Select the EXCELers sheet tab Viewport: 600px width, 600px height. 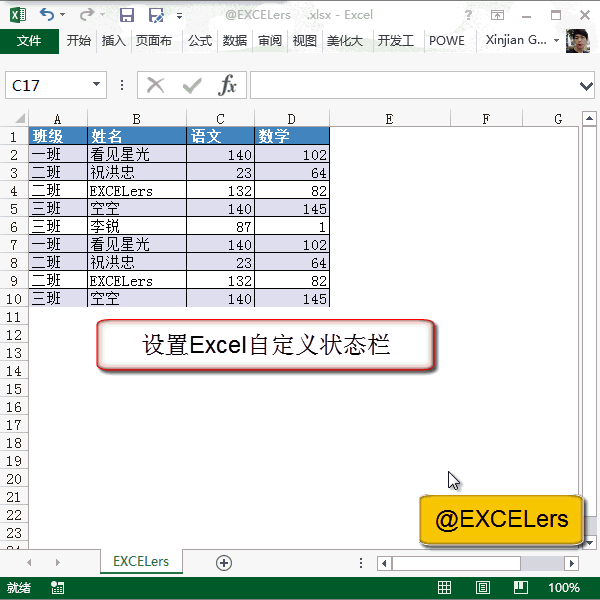tap(141, 562)
